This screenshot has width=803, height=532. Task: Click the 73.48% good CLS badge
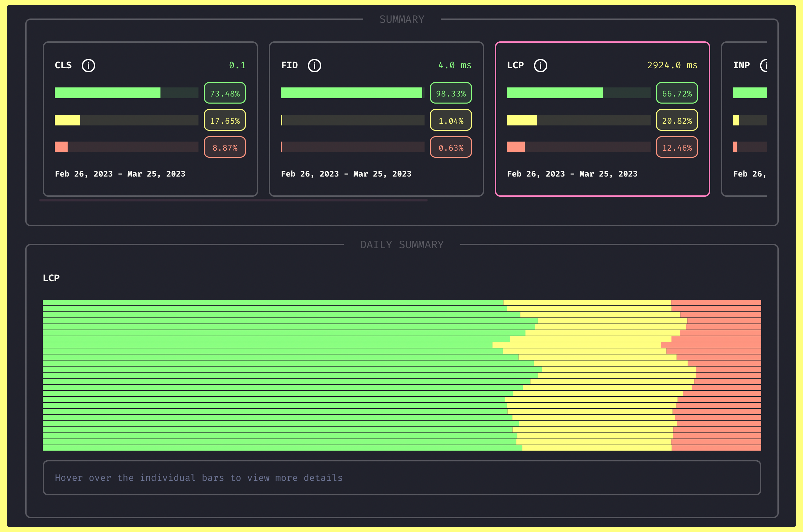pos(225,93)
